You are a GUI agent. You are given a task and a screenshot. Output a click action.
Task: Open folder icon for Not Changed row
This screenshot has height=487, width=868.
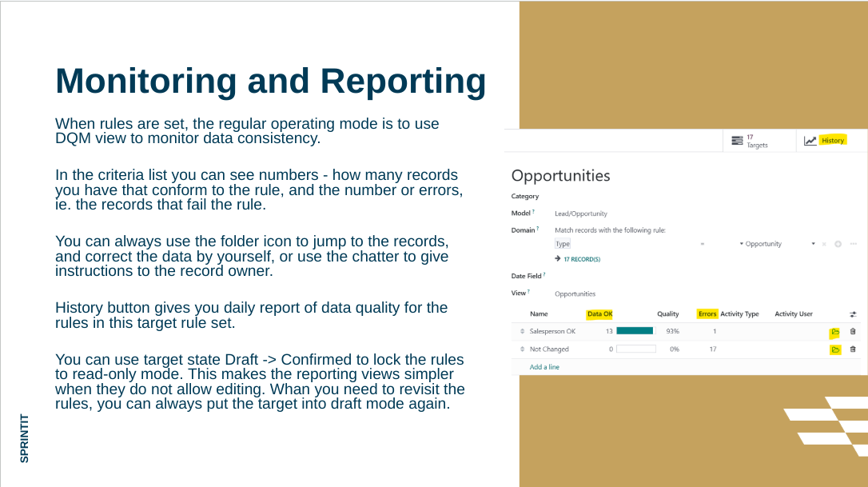pyautogui.click(x=835, y=349)
